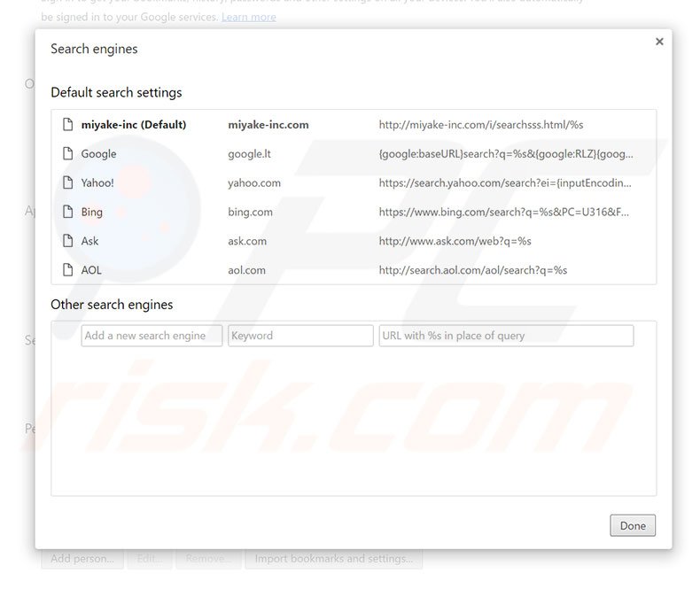The width and height of the screenshot is (700, 589).
Task: Click the Other search engines heading
Action: (x=112, y=305)
